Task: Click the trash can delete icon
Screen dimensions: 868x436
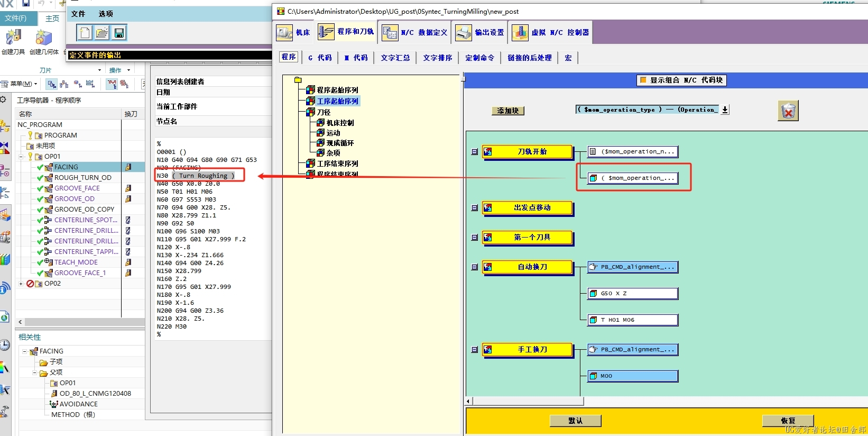Action: coord(788,111)
